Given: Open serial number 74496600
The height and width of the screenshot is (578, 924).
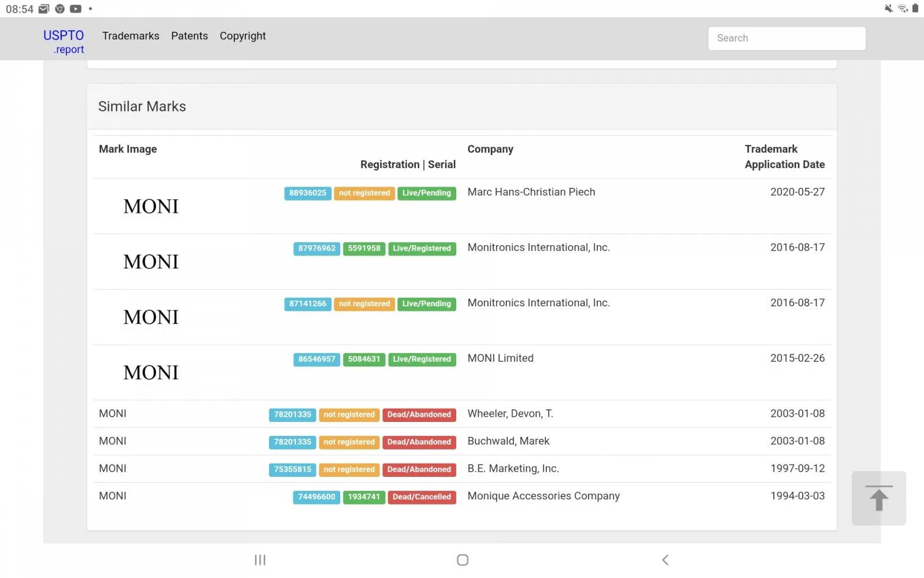Looking at the screenshot, I should [316, 497].
